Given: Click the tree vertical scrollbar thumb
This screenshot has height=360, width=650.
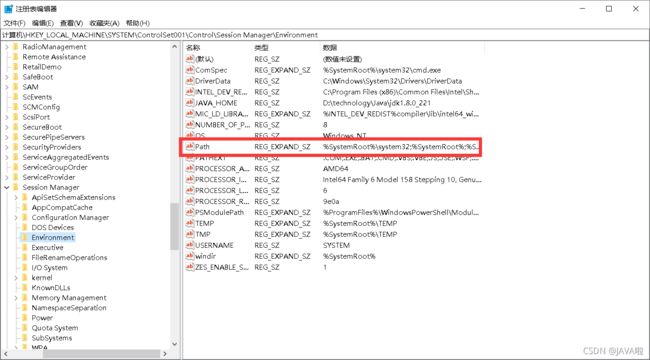Looking at the screenshot, I should 175,226.
